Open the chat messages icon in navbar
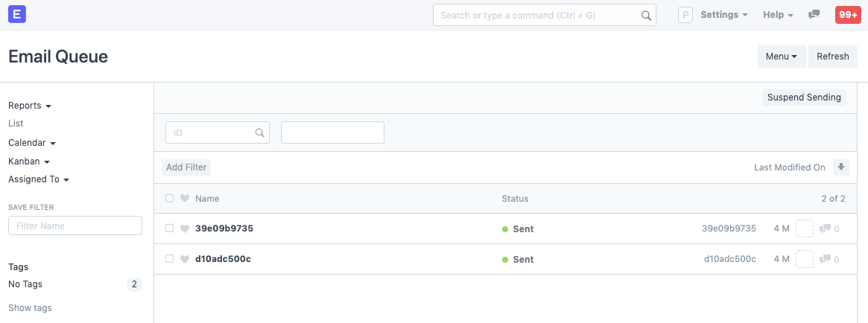This screenshot has height=323, width=868. 814,15
